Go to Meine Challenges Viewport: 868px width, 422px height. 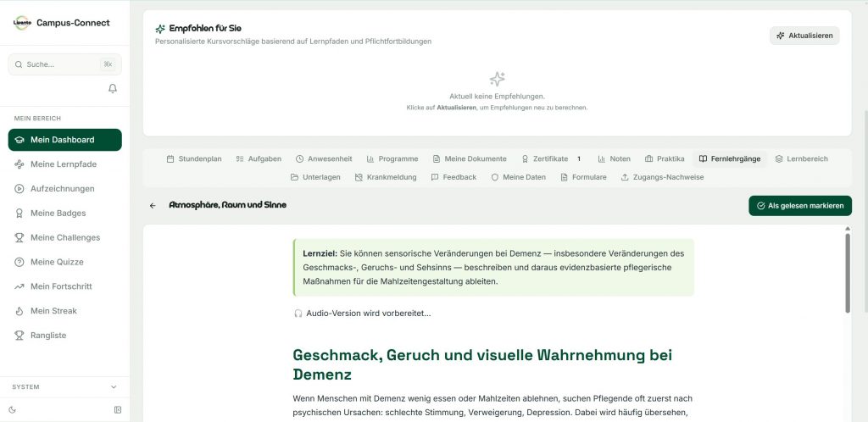click(x=64, y=237)
